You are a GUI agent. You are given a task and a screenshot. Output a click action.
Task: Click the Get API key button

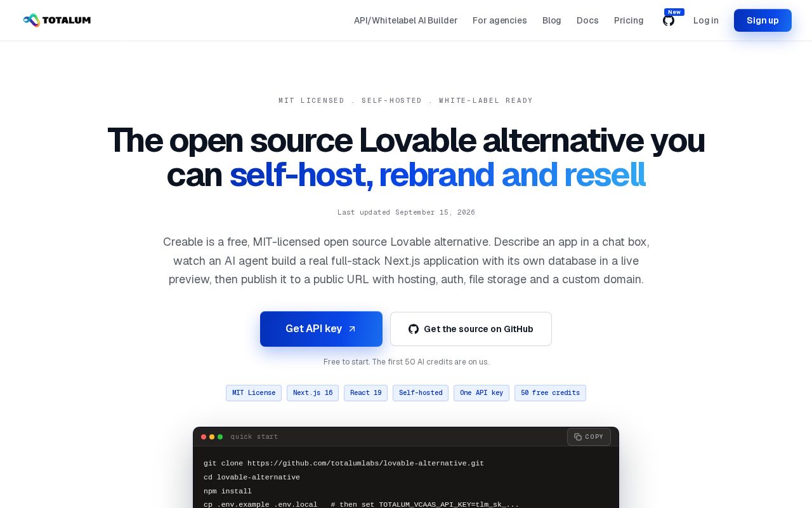pos(321,329)
